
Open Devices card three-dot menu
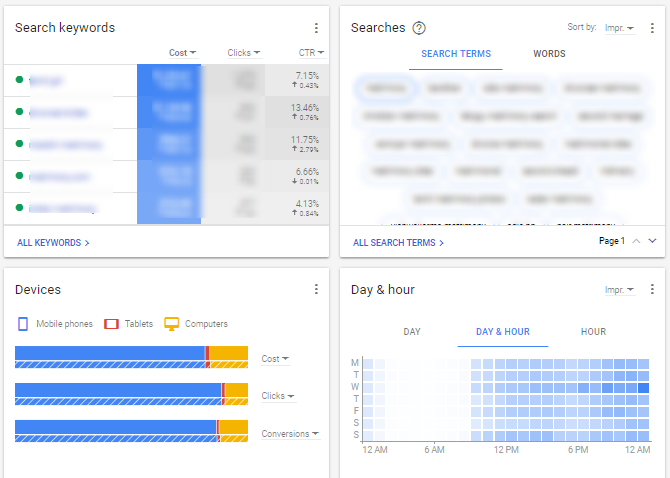[316, 289]
